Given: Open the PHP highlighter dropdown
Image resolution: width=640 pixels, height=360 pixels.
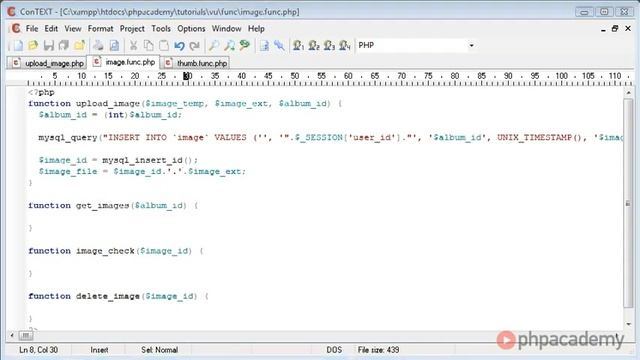Looking at the screenshot, I should 471,45.
